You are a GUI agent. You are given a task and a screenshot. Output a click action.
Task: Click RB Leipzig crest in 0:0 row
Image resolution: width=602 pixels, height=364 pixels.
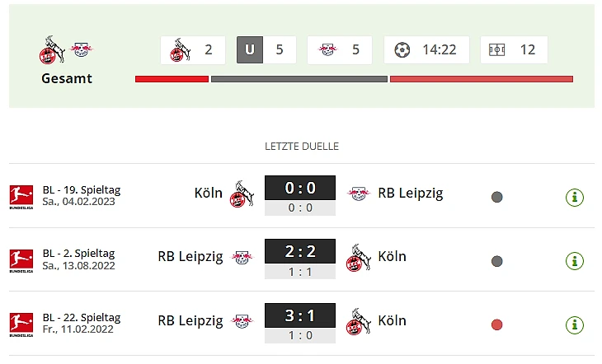pos(359,194)
